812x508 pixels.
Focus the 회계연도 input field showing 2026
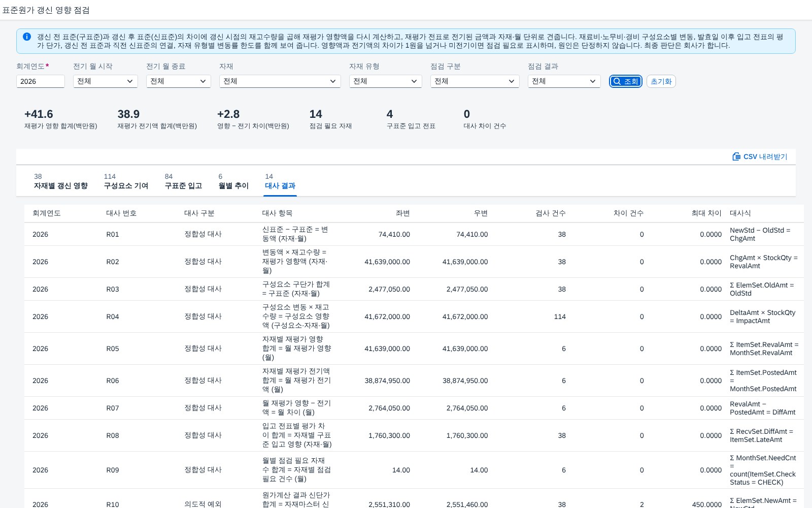pos(41,81)
